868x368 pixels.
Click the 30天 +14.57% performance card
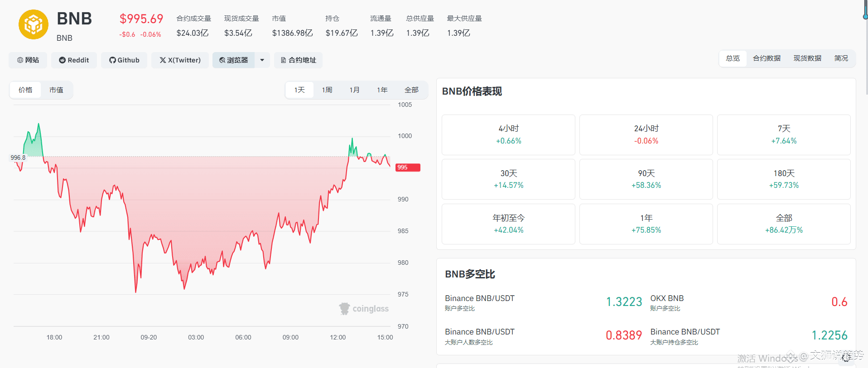(508, 179)
